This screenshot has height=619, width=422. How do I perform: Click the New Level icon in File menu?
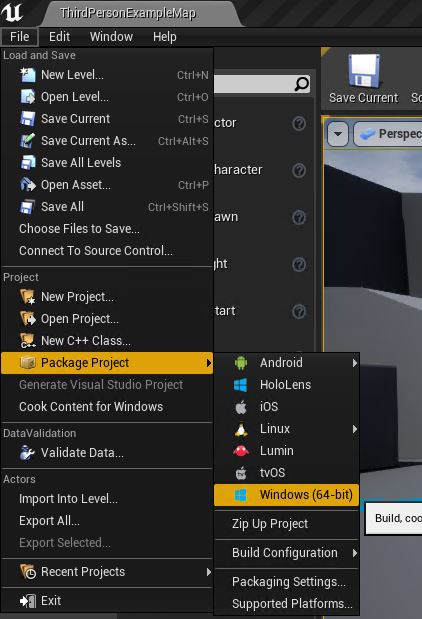pyautogui.click(x=28, y=75)
